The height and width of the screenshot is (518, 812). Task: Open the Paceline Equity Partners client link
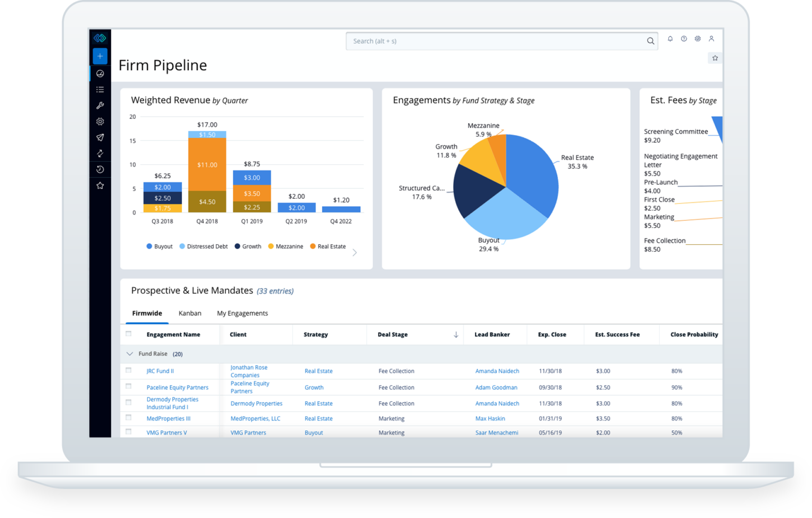[x=250, y=387]
